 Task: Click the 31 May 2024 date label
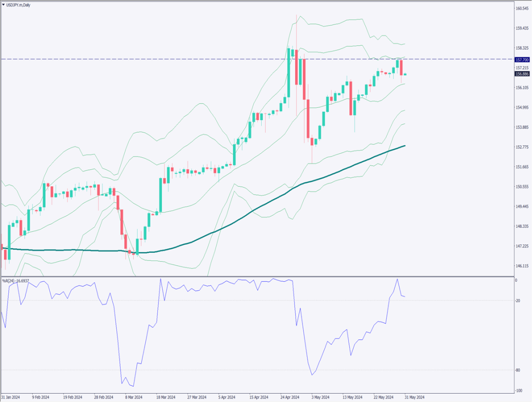pos(414,397)
